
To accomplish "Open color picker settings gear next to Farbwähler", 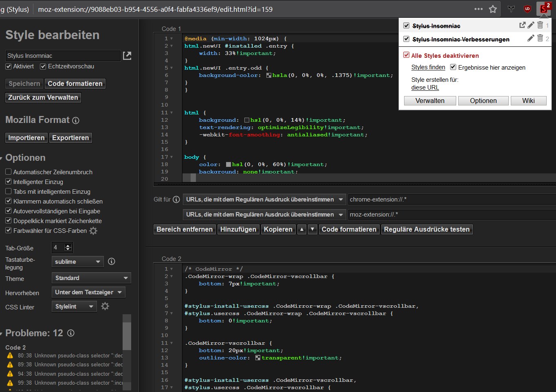I will 93,231.
